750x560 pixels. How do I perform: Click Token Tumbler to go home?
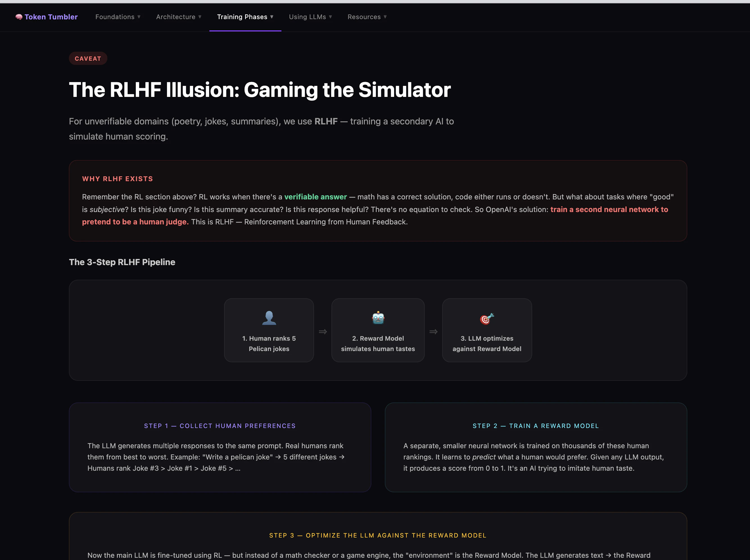point(51,17)
